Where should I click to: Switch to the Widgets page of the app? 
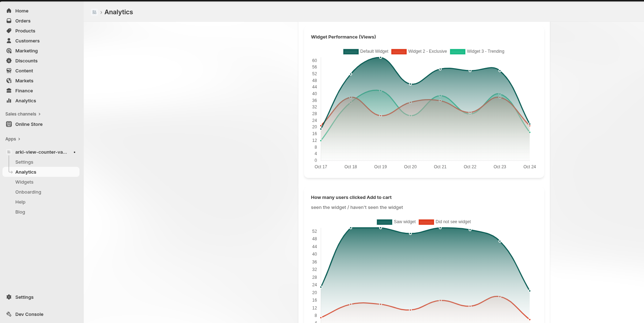click(24, 182)
